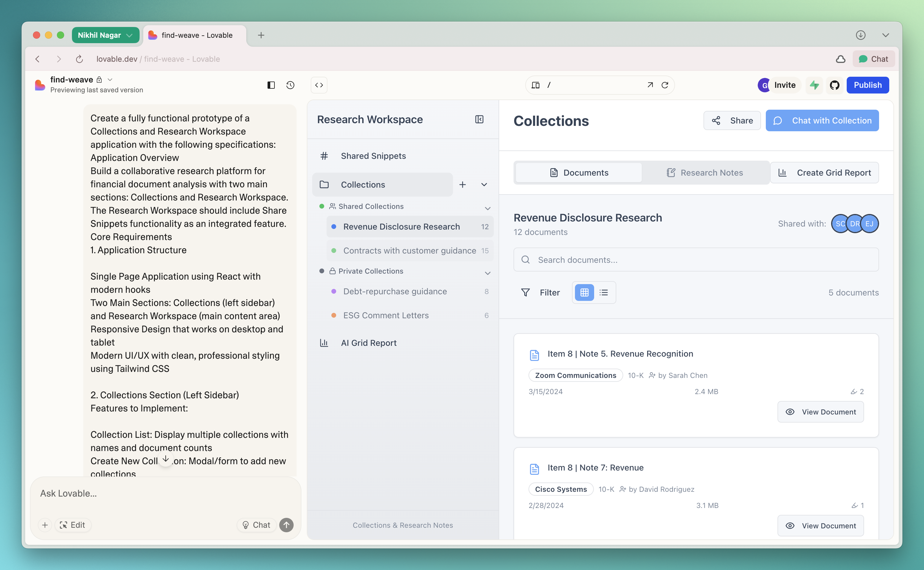Screen dimensions: 924x570
Task: Click the GitHub icon in toolbar
Action: tap(834, 85)
